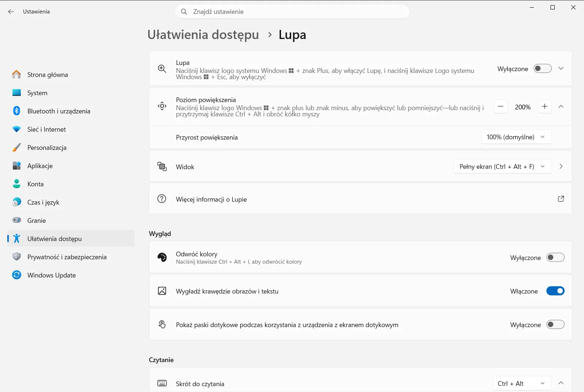Screen dimensions: 584x392
Task: Collapse the Skrót do czytania section
Action: [561, 383]
